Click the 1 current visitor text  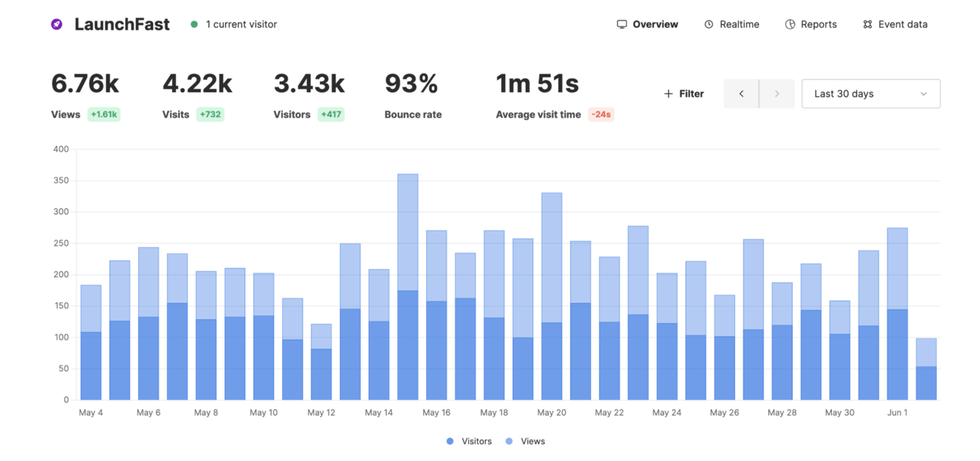(241, 24)
